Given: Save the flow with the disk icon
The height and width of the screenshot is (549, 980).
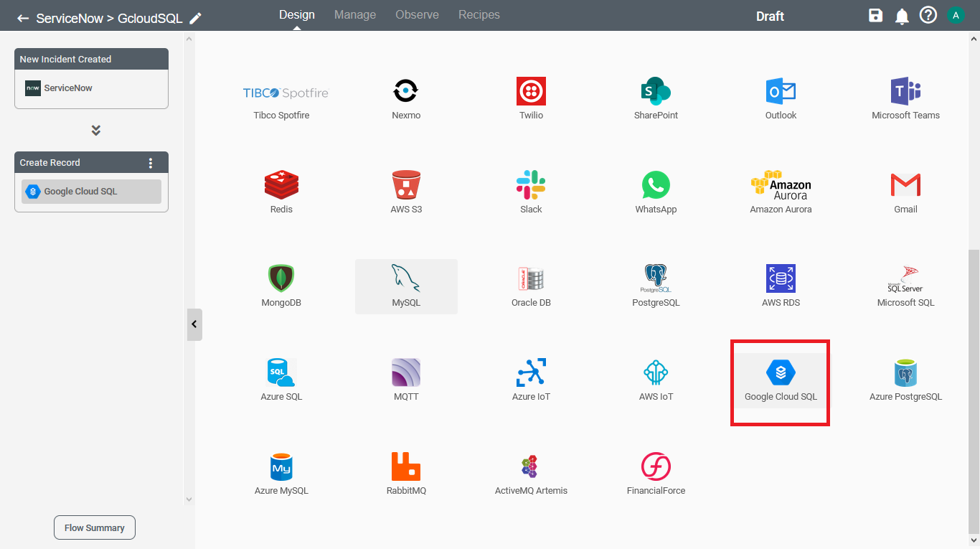Looking at the screenshot, I should 875,15.
